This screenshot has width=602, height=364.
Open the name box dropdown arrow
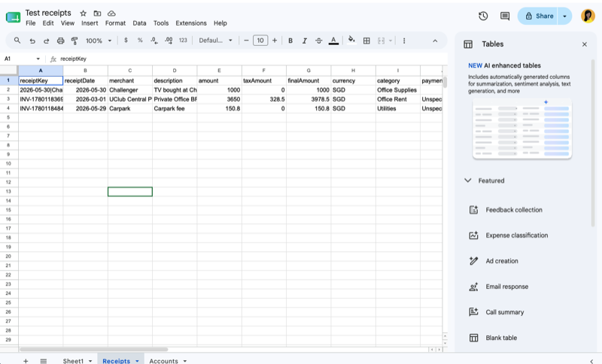click(x=38, y=59)
